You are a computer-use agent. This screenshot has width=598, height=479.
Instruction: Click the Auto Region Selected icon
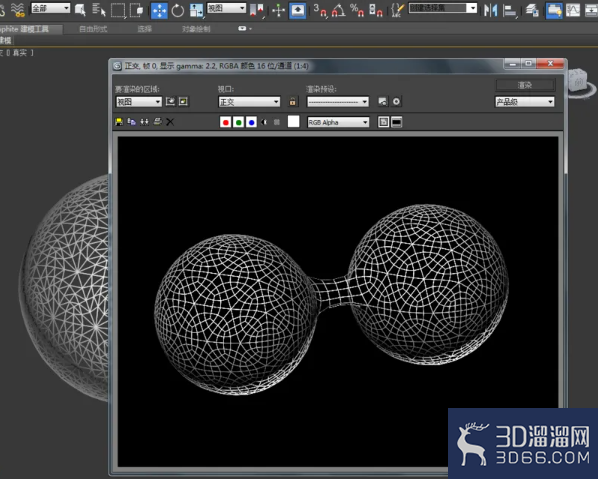tap(183, 101)
